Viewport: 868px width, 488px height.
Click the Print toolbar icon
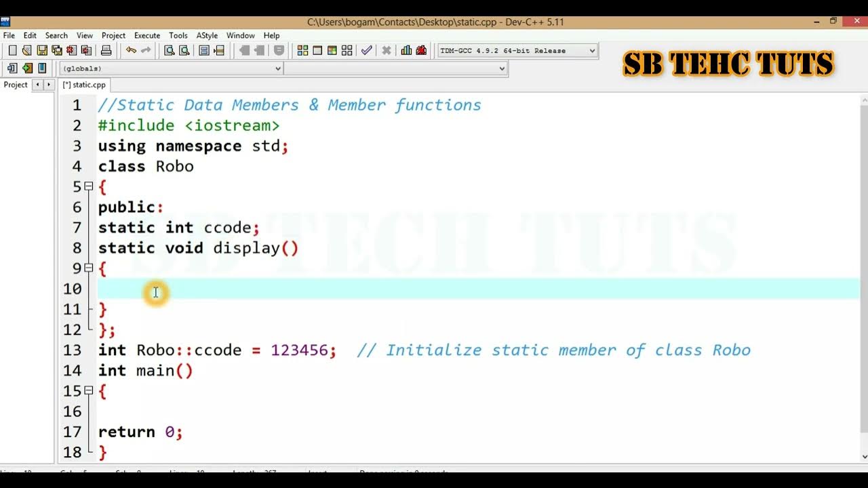pos(106,50)
